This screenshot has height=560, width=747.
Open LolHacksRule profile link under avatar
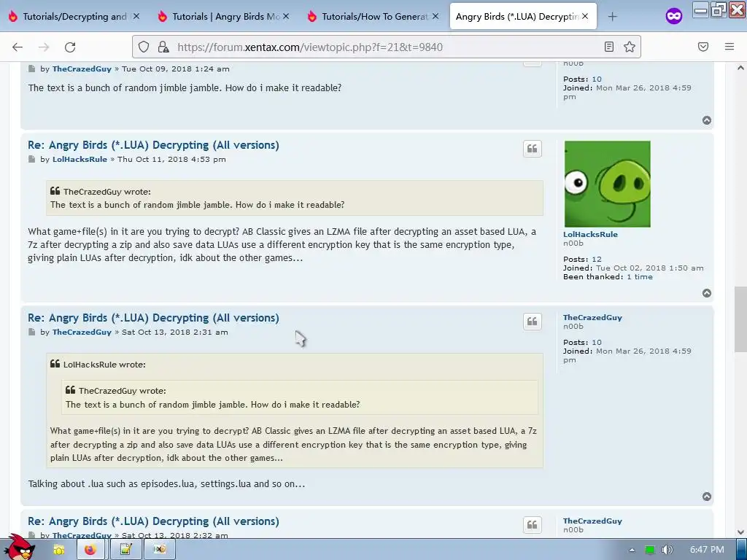tap(590, 234)
